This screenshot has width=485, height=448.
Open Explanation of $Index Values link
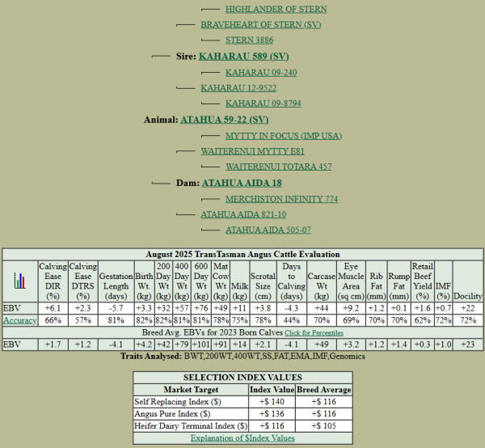click(242, 438)
